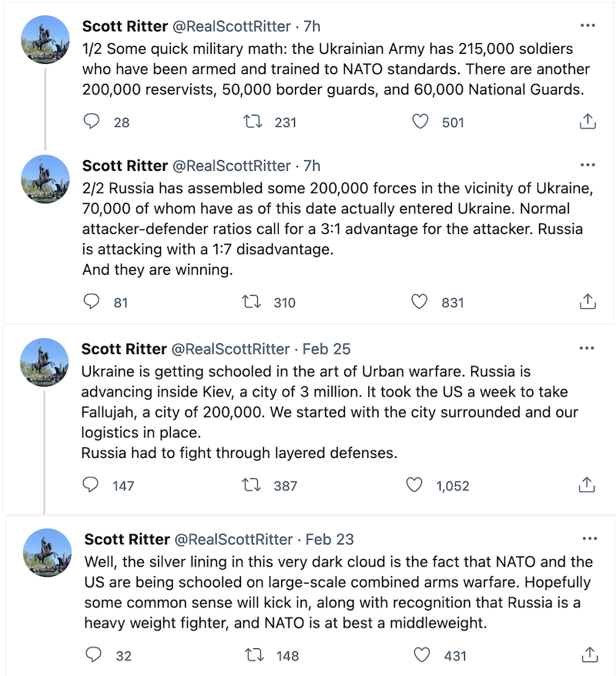Viewport: 616px width, 676px height.
Task: Share the Feb 25 Urban warfare tweet
Action: (x=586, y=485)
